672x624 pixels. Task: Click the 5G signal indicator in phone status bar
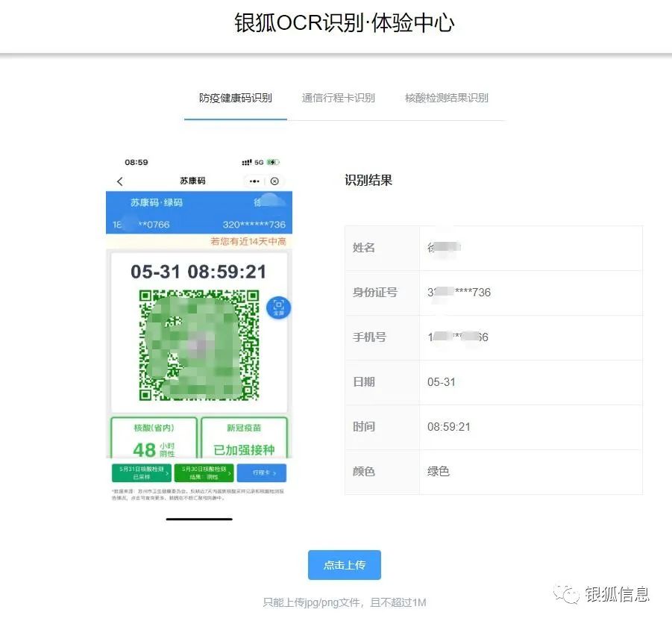[x=259, y=163]
